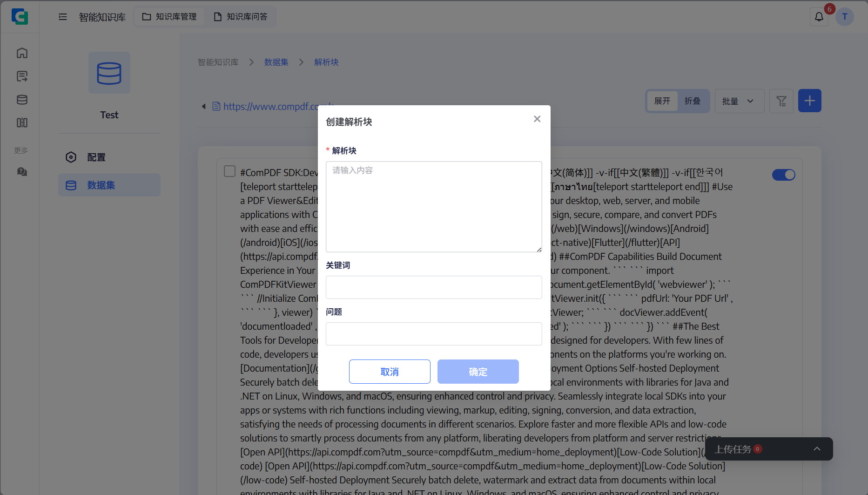Viewport: 868px width, 495px height.
Task: Tick the chunk selection checkbox
Action: pyautogui.click(x=229, y=171)
